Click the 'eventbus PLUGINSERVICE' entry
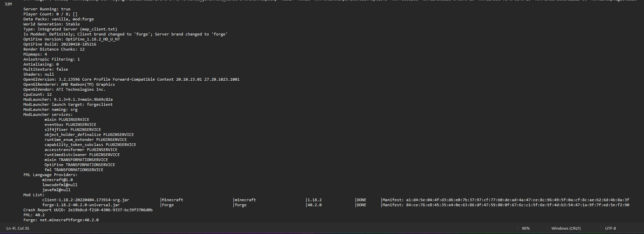The width and height of the screenshot is (644, 234). pos(70,125)
